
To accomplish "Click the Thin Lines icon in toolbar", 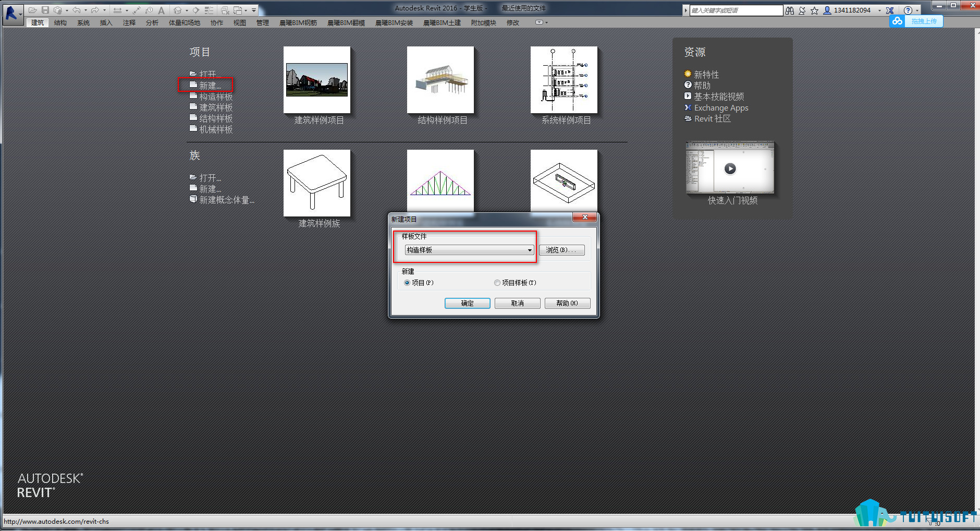I will pyautogui.click(x=209, y=10).
